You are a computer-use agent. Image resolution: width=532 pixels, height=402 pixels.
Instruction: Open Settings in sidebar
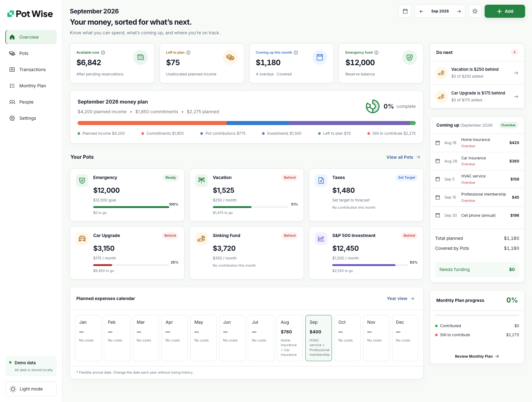pos(31,118)
